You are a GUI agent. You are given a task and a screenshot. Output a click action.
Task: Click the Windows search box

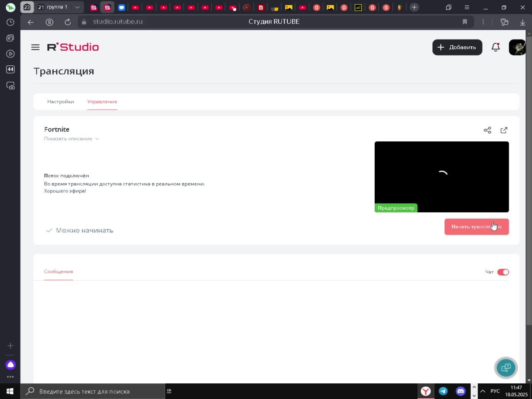coord(93,391)
